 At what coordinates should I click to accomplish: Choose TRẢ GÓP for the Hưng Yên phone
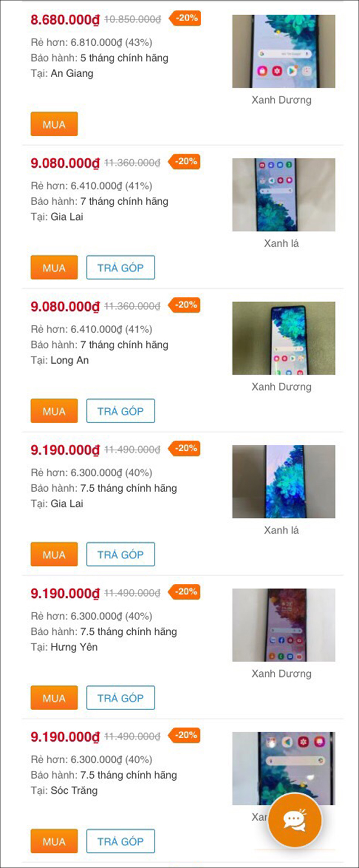120,698
